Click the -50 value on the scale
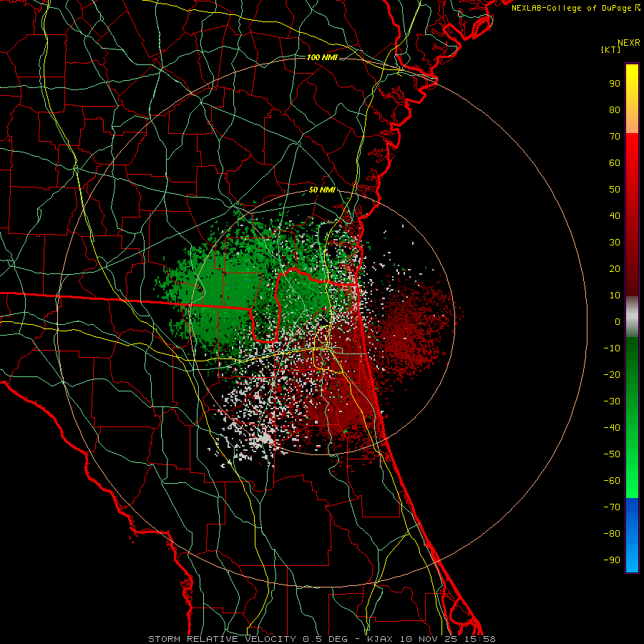Screen dimensions: 644x644 tap(612, 454)
